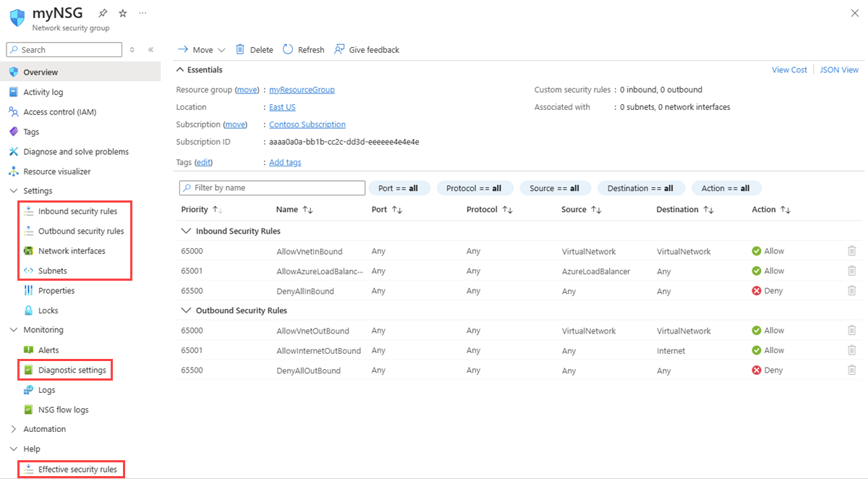Add myNSG to favorites with star

point(122,12)
